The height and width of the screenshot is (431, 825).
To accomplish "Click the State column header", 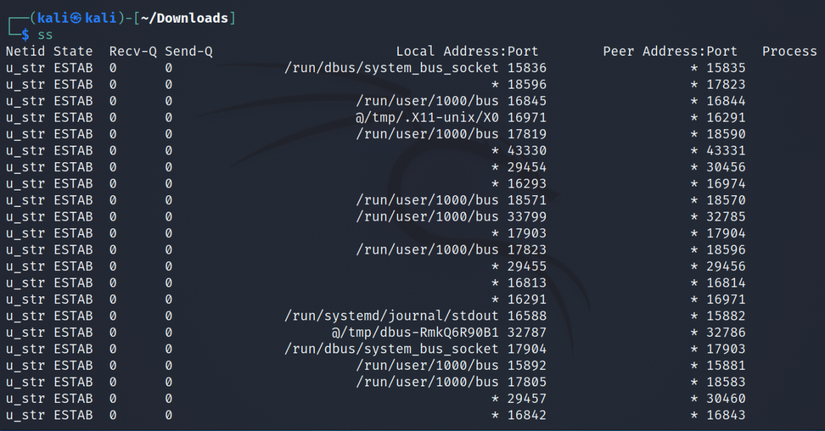I will click(73, 51).
